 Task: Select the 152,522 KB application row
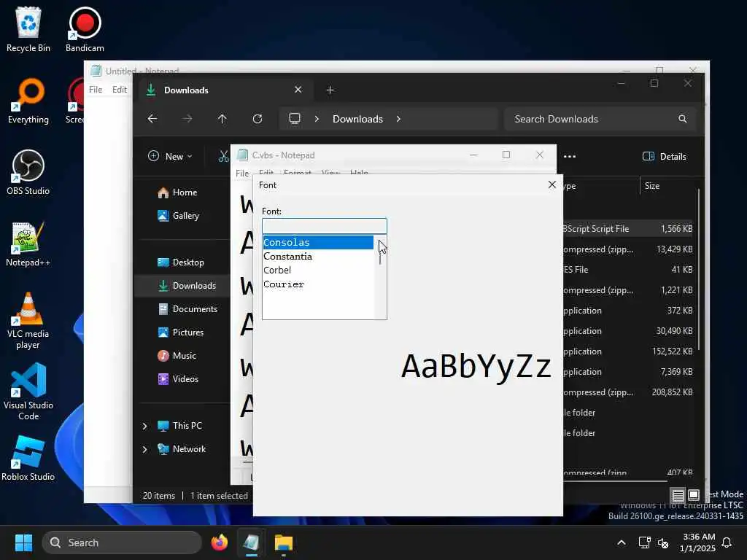click(x=629, y=351)
